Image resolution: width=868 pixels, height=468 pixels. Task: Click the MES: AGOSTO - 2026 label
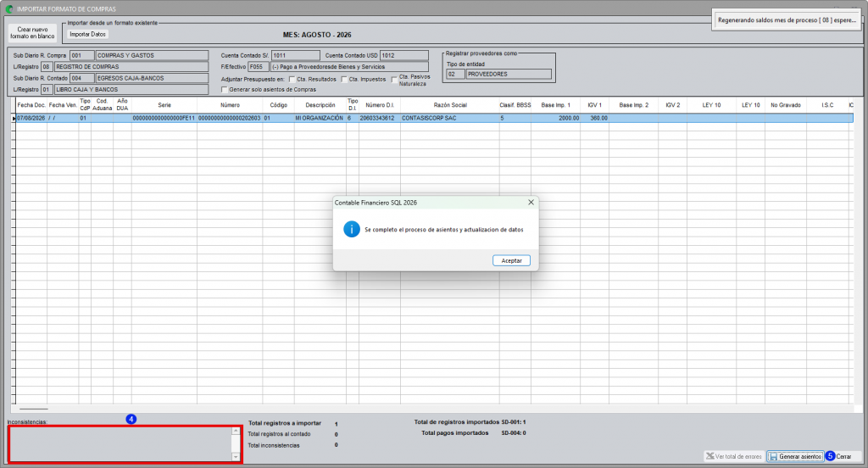point(317,35)
